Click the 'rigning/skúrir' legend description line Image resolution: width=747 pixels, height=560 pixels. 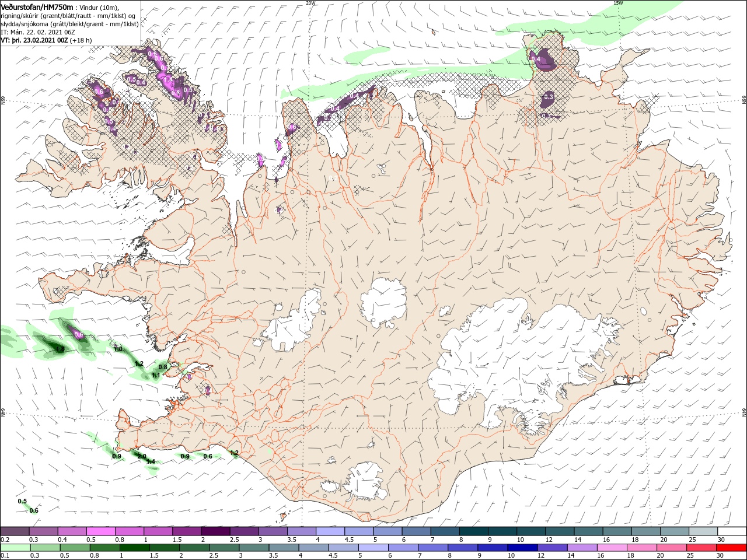[x=68, y=16]
